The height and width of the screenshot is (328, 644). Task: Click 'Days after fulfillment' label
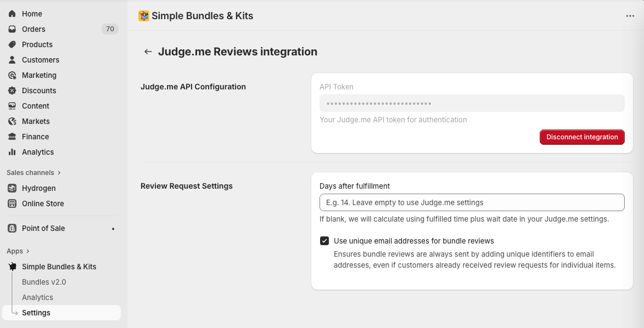click(x=355, y=186)
